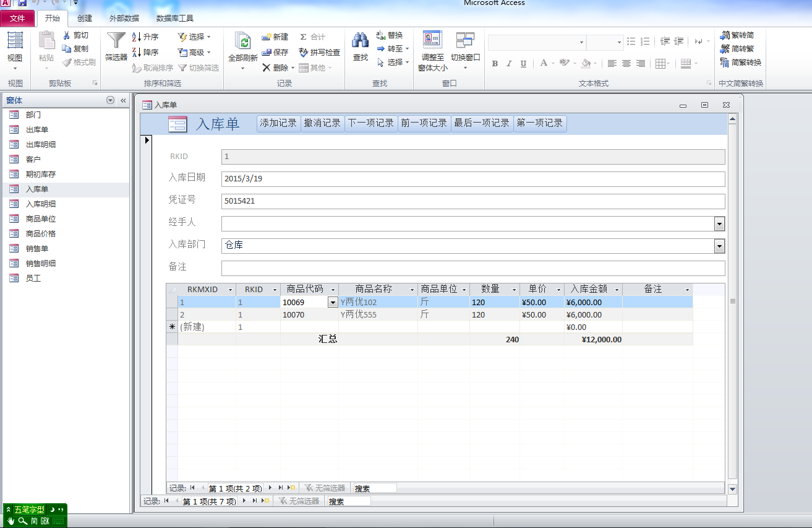Open the 商品代码 dropdown for 10069
This screenshot has width=812, height=528.
coord(333,303)
